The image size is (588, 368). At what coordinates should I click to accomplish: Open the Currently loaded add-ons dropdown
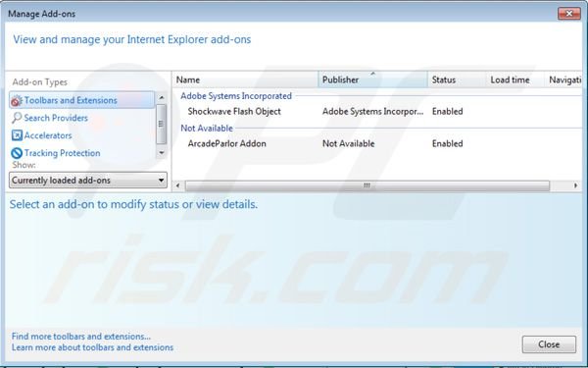88,181
